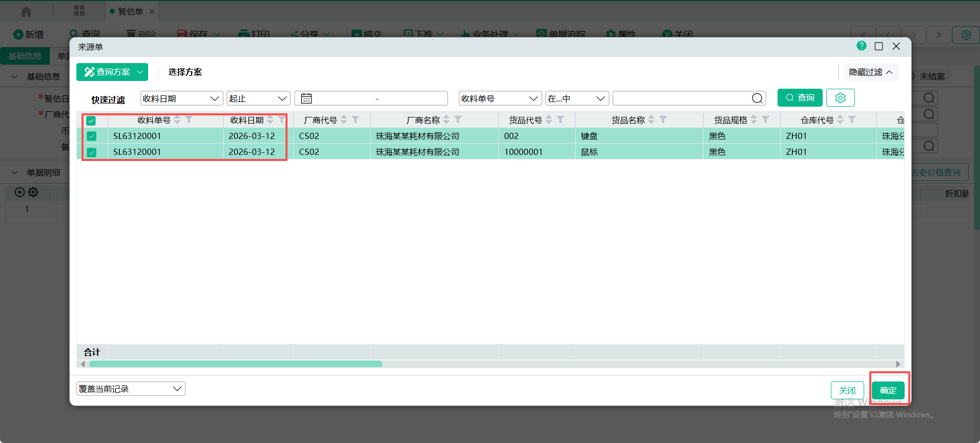
Task: Sort by 仓库代号 column arrows
Action: tap(841, 120)
